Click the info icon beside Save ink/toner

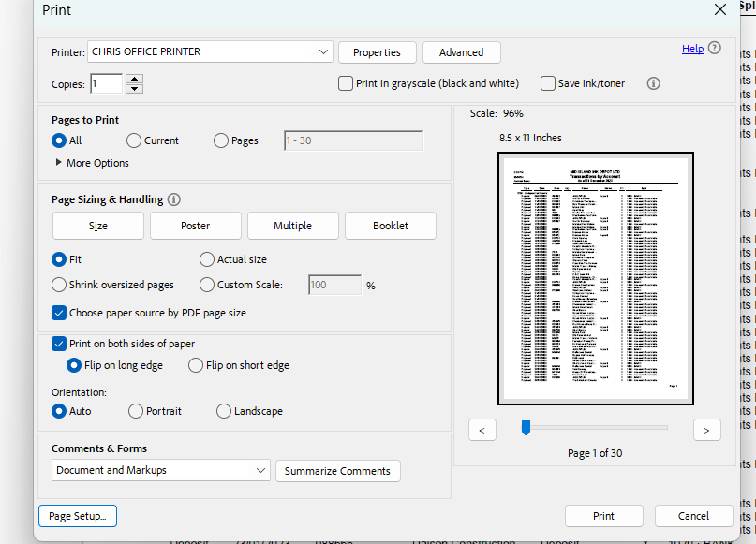tap(653, 82)
